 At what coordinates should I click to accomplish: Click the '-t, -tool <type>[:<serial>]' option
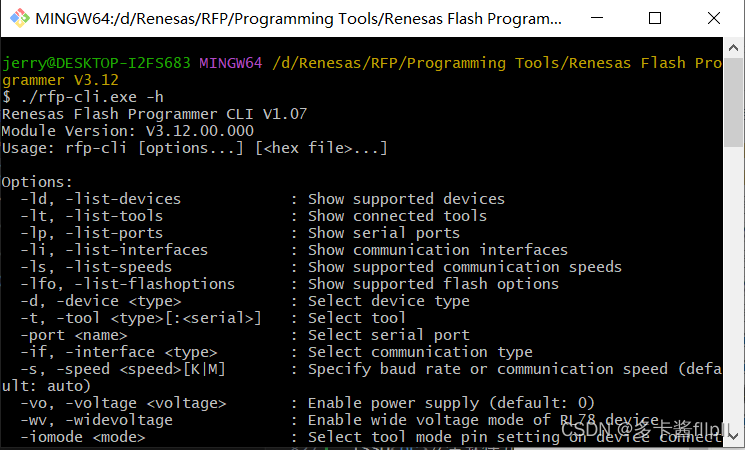coord(141,318)
